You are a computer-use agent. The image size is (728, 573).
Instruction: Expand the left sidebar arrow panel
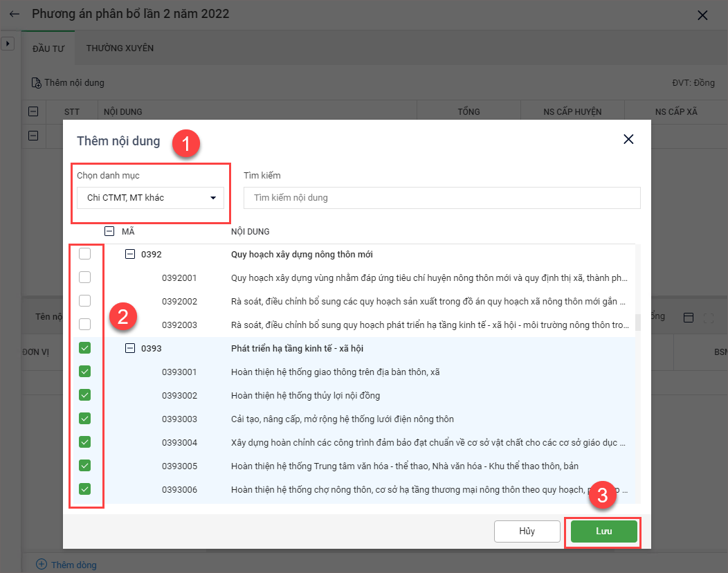[8, 44]
